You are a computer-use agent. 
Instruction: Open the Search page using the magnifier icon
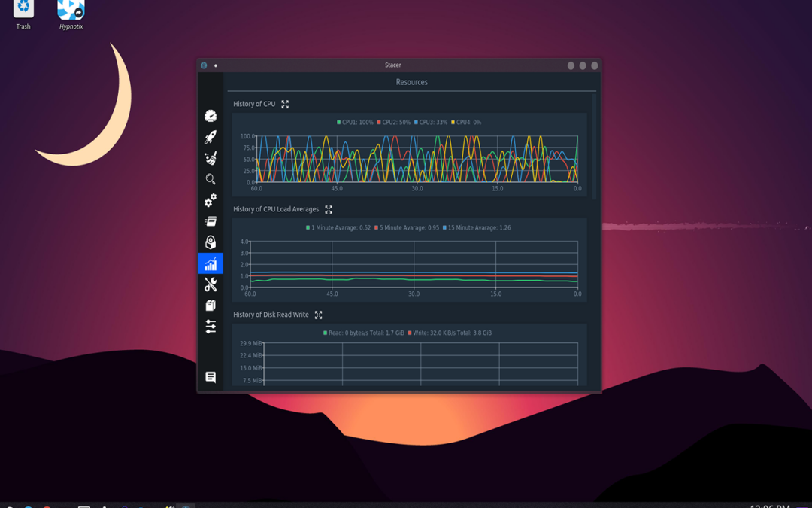click(x=211, y=178)
